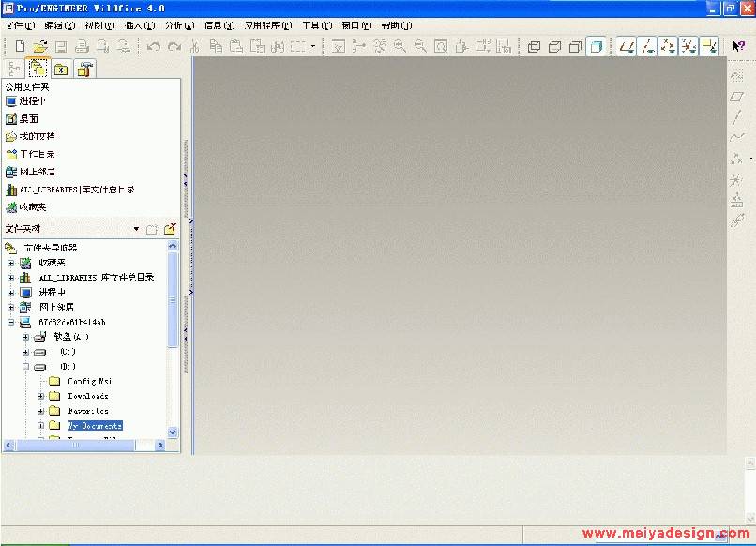This screenshot has height=546, width=756.
Task: Select No Hidden display style icon
Action: coord(575,47)
